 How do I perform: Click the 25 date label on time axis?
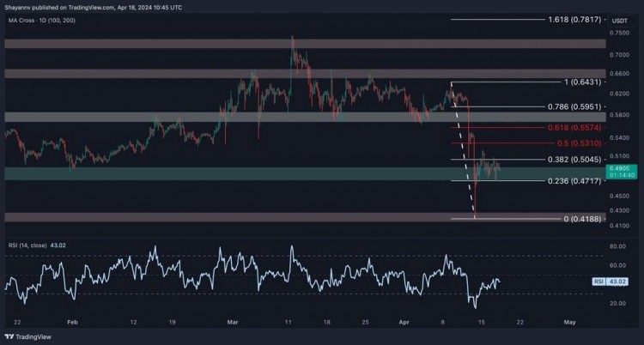(x=366, y=323)
